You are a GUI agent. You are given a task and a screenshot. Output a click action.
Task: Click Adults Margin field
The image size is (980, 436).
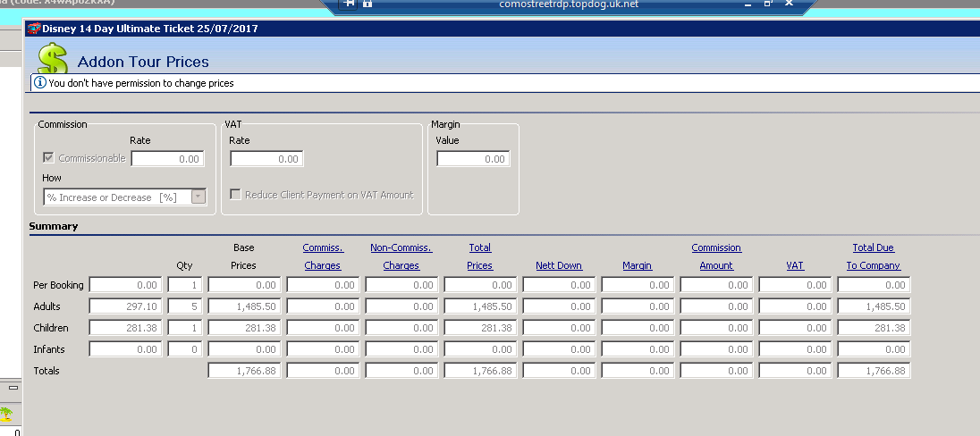pyautogui.click(x=638, y=306)
